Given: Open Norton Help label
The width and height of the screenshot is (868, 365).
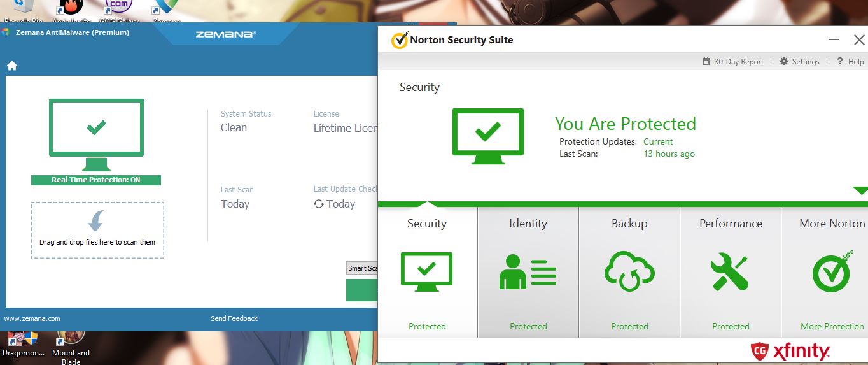Looking at the screenshot, I should tap(856, 62).
